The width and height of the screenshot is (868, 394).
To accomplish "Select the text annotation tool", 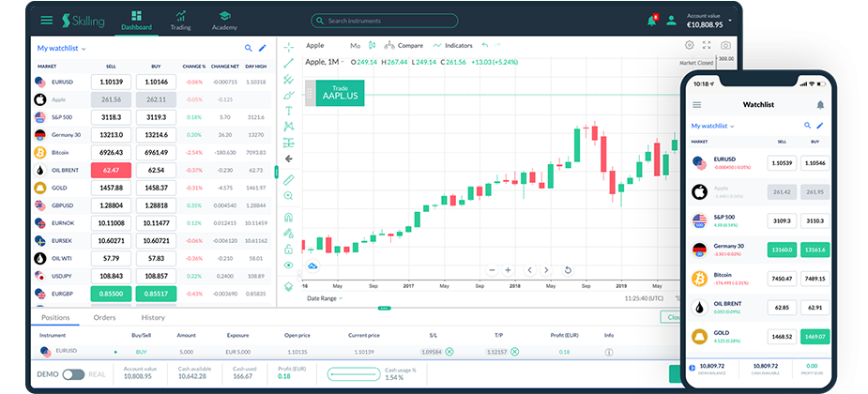I will tap(288, 111).
